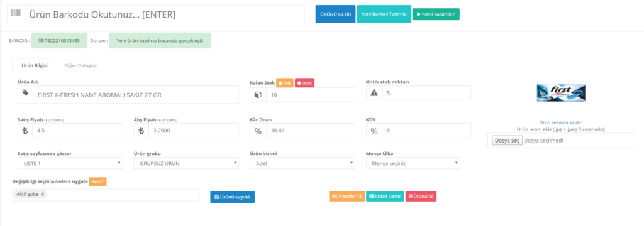This screenshot has height=226, width=644.
Task: Click the Ürün resmini kaldır link
Action: pos(560,122)
